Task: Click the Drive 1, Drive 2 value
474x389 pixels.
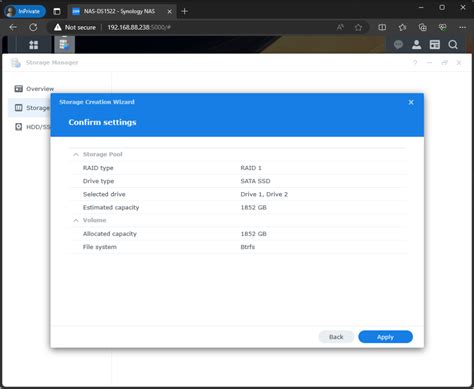Action: 264,194
